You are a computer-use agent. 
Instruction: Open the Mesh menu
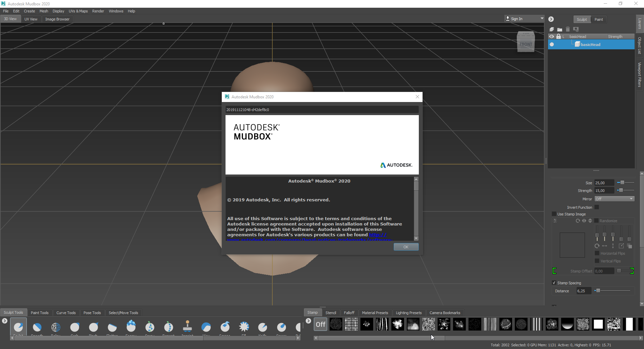(44, 11)
